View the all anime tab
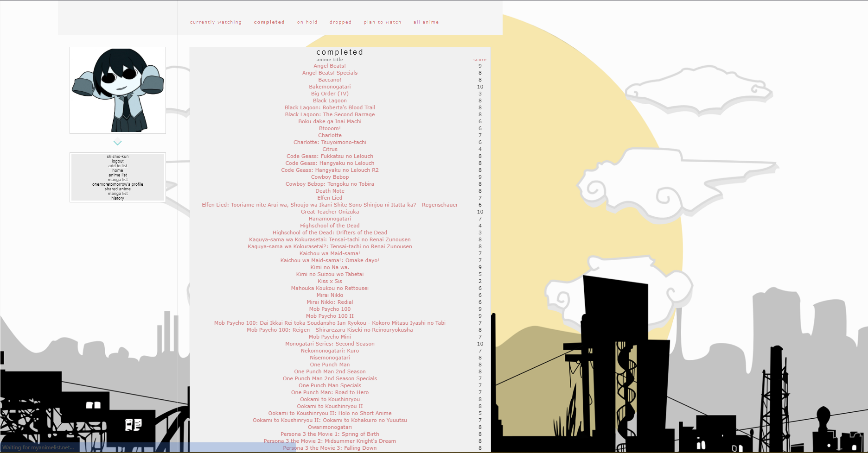 tap(426, 22)
